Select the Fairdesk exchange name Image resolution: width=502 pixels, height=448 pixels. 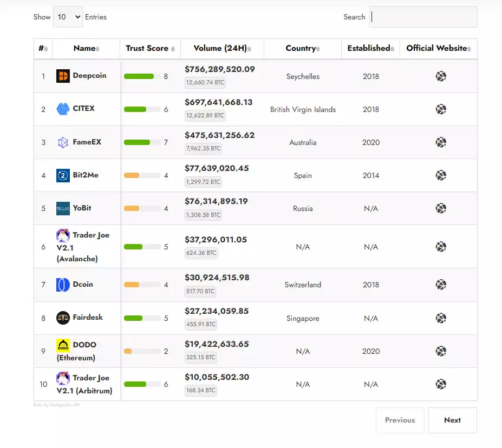[x=88, y=317]
